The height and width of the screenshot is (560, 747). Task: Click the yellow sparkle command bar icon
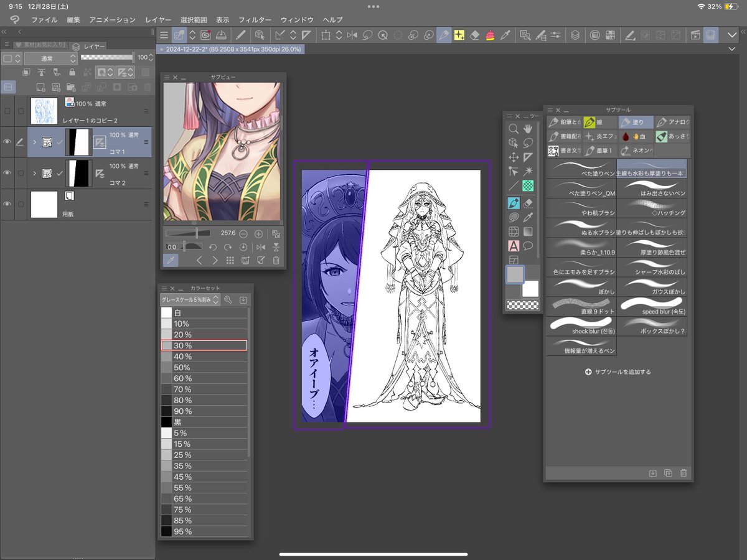459,35
